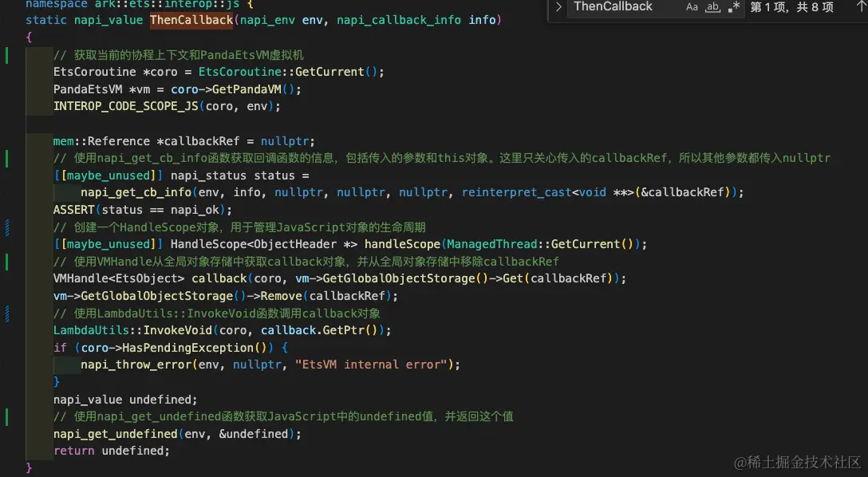Viewport: 868px width, 477px height.
Task: Click 'ManagedThread::GetCurrent()' call
Action: click(x=540, y=244)
